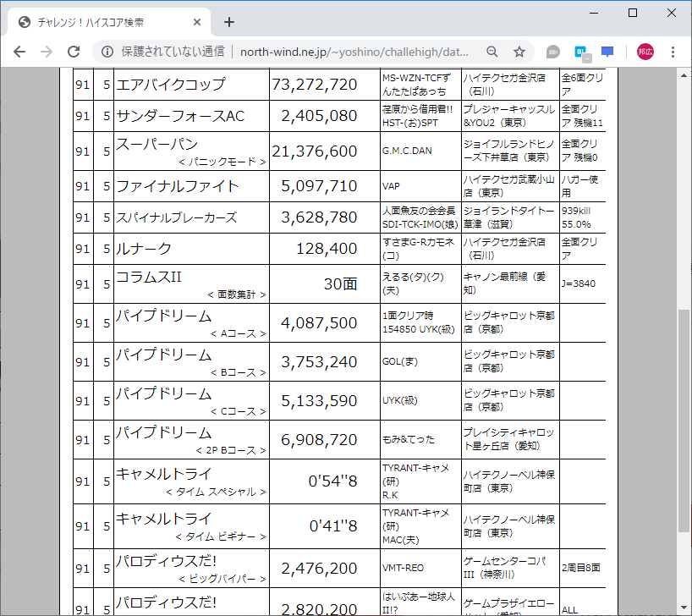The image size is (692, 616).
Task: Select the チャレンジ！ハイスコア検索 tab
Action: point(109,22)
